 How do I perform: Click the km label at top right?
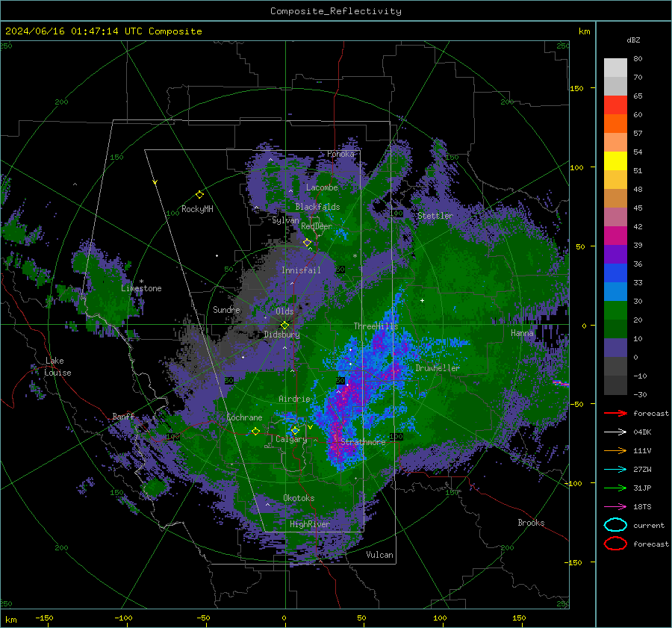point(584,31)
